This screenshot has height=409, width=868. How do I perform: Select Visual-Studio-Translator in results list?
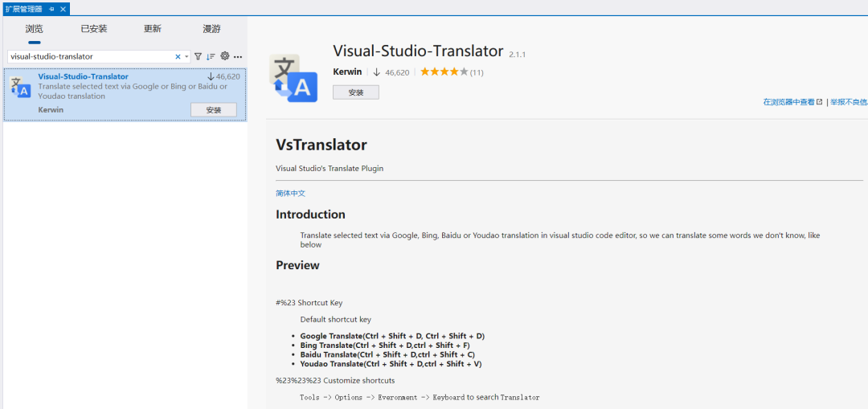click(125, 95)
